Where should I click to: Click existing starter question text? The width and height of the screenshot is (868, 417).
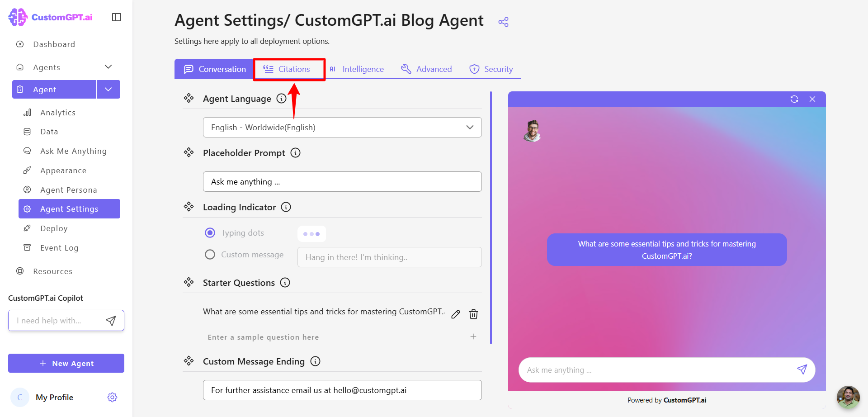coord(323,312)
